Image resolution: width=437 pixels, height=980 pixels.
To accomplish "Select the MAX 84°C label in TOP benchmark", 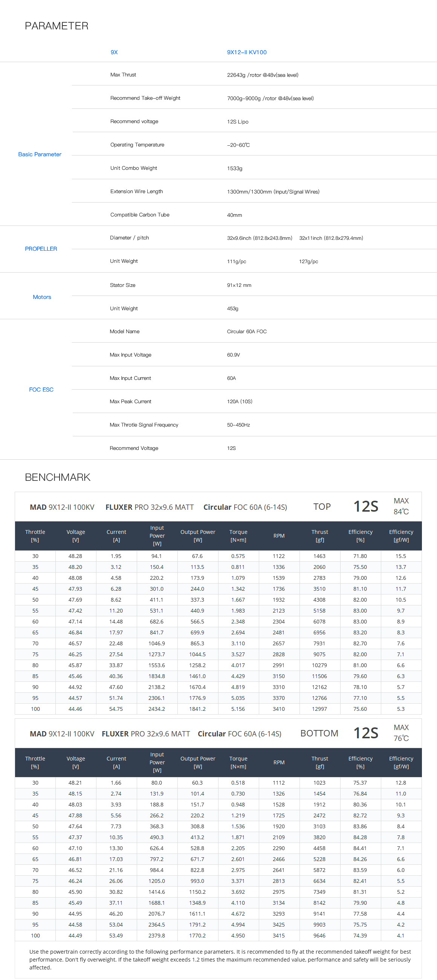I will [x=401, y=506].
